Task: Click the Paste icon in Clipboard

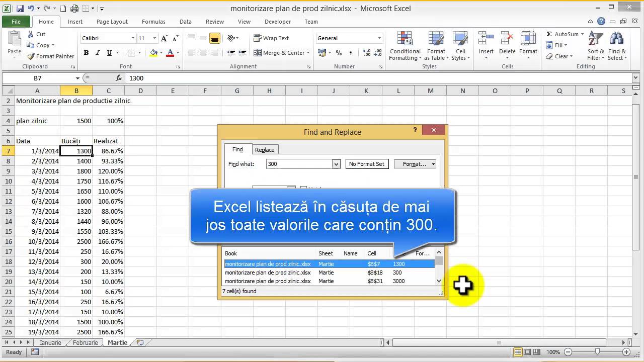Action: (x=14, y=43)
